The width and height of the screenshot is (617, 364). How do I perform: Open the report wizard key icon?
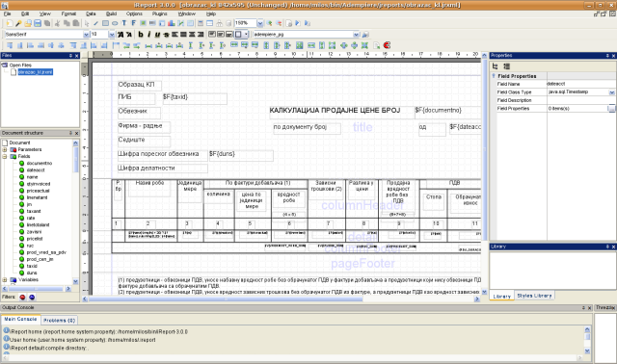pos(18,23)
